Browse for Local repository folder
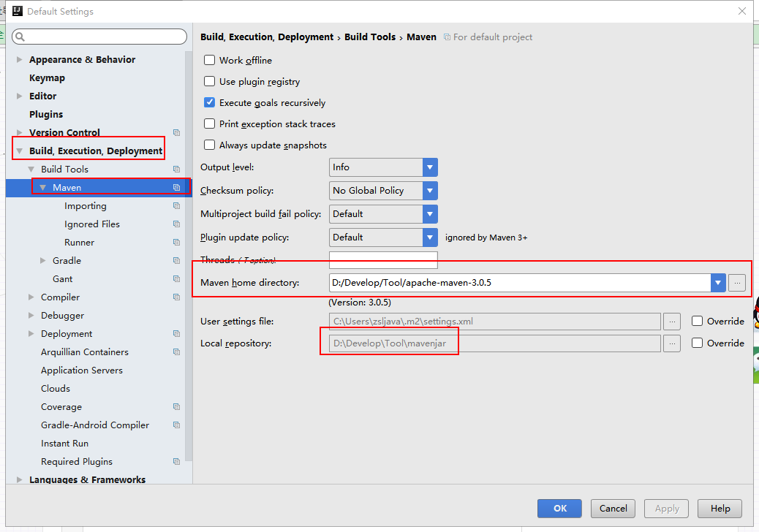The image size is (759, 532). coord(672,343)
